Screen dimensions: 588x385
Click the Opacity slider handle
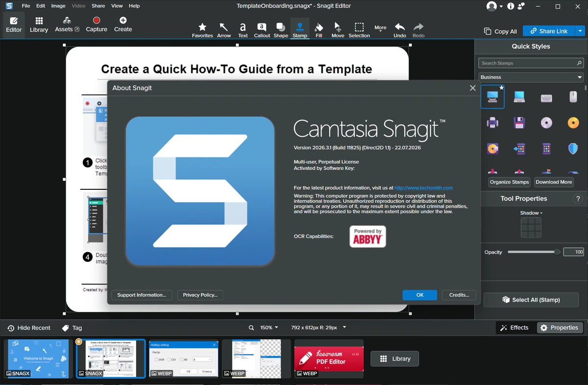point(557,252)
